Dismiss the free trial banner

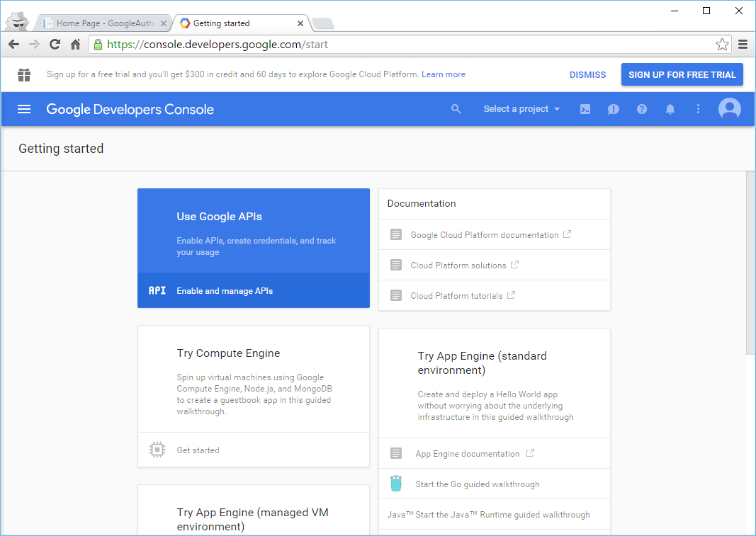pyautogui.click(x=587, y=75)
